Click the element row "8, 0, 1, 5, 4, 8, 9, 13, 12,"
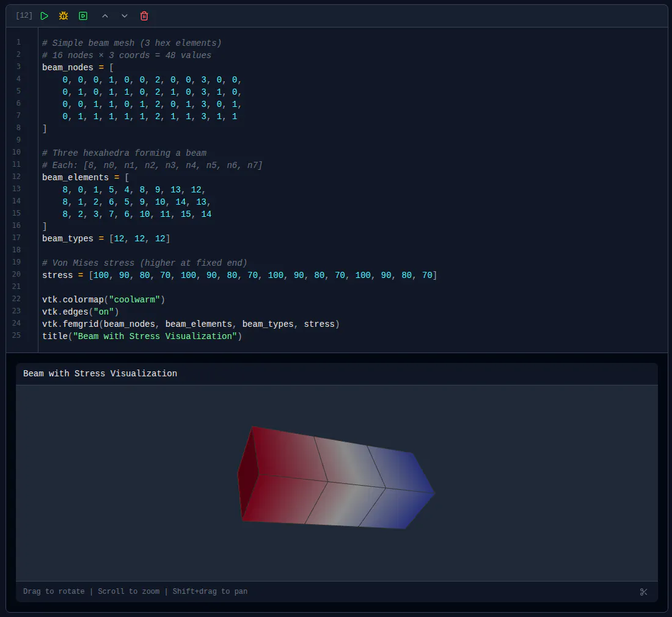 point(134,189)
